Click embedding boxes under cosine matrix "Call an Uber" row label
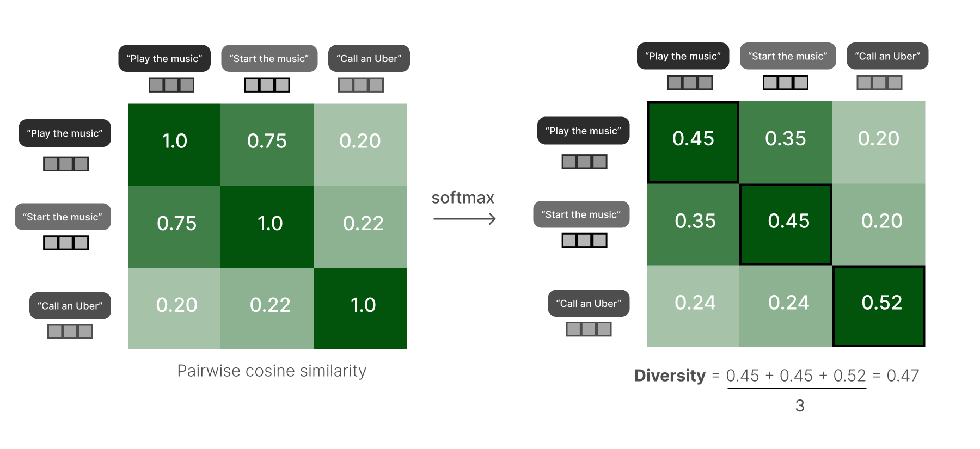 70,331
